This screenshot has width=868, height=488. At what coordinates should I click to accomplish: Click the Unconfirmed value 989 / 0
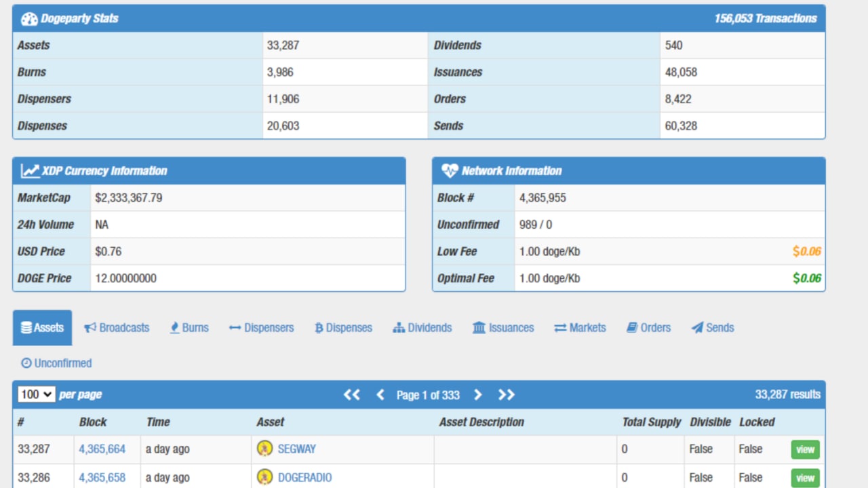[x=536, y=225]
